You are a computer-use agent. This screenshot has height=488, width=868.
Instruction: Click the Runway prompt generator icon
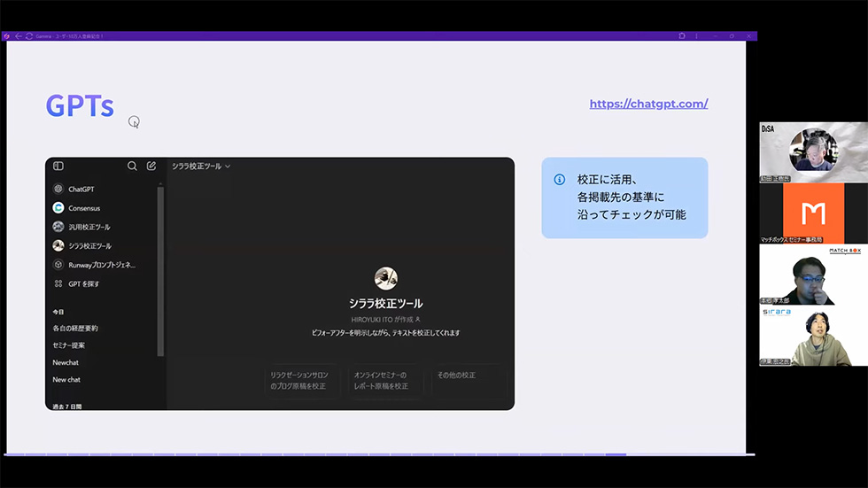(x=58, y=265)
